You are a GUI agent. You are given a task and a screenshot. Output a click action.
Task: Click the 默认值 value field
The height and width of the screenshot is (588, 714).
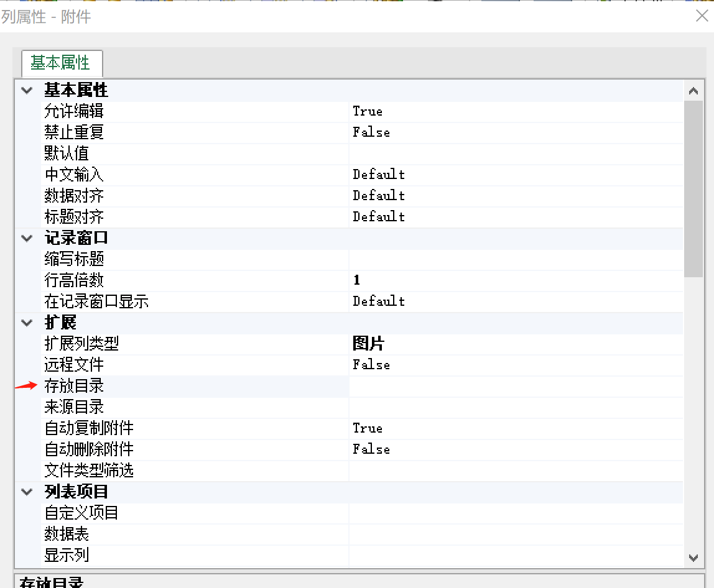[515, 154]
